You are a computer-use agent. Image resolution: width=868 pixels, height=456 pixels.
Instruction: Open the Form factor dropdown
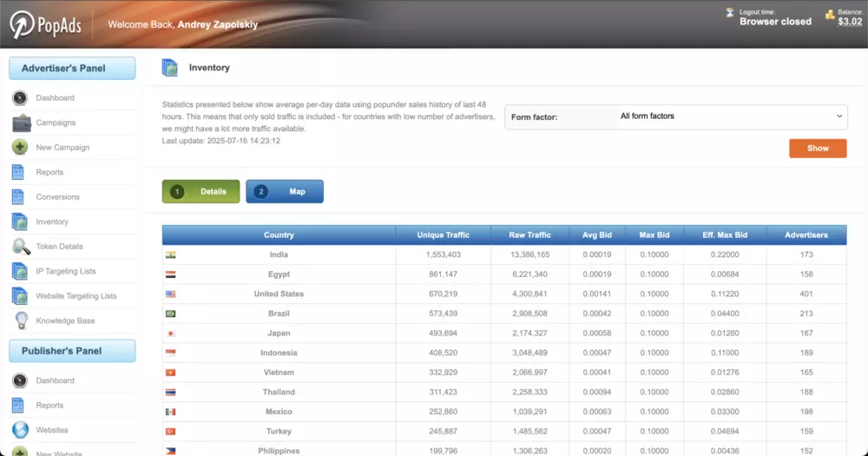coord(731,116)
